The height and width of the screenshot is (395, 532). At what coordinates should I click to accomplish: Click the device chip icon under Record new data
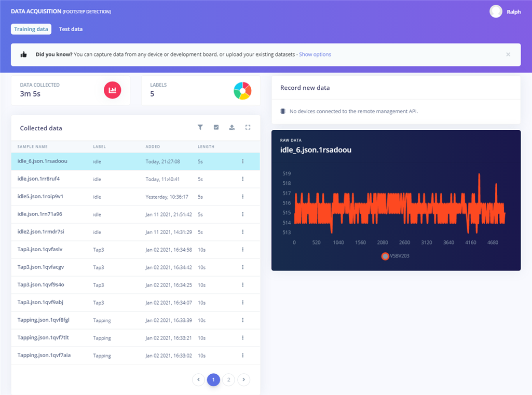tap(283, 111)
